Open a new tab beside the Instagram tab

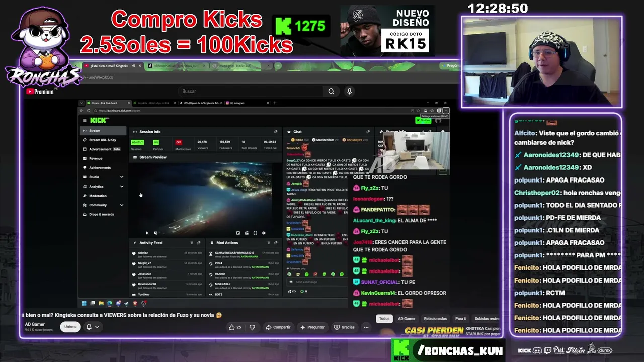275,103
